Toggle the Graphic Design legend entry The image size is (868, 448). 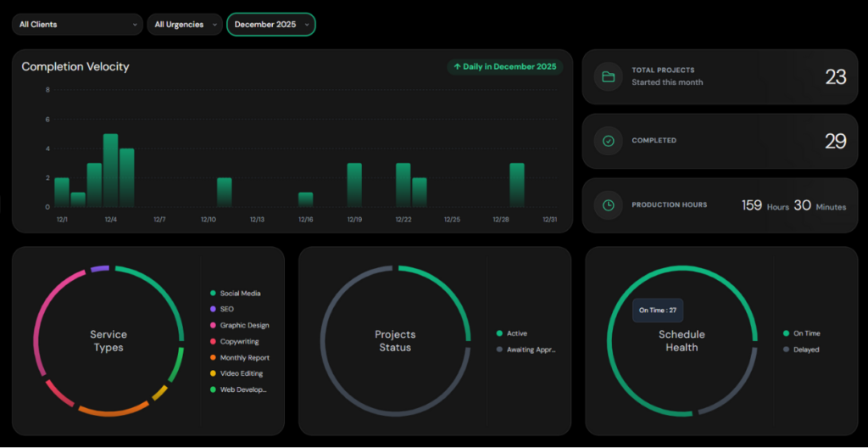[x=244, y=326]
